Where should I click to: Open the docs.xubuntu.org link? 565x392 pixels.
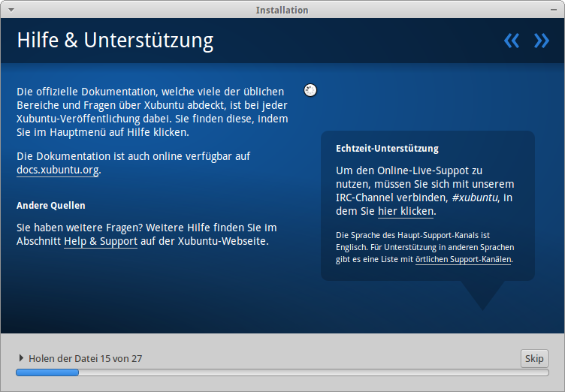58,170
